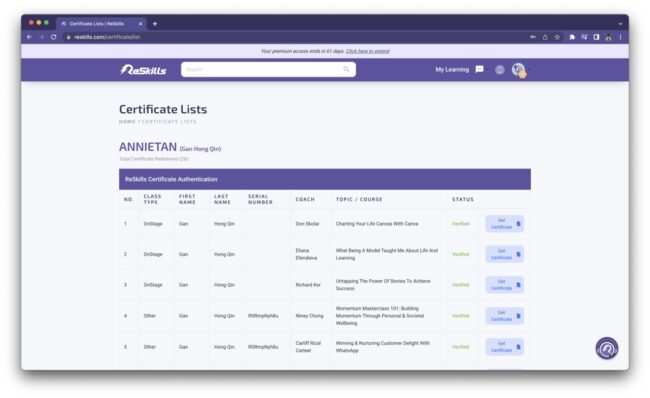Expand the tab search chevron

click(620, 24)
